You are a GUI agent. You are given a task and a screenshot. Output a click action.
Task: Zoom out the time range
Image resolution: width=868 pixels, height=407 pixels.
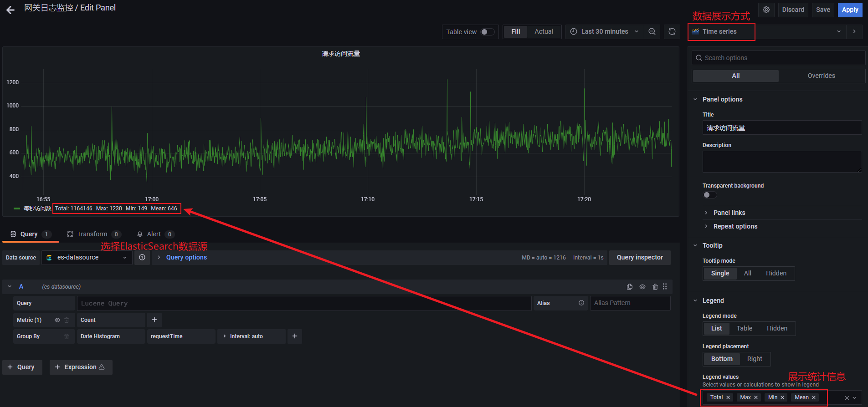click(x=652, y=31)
